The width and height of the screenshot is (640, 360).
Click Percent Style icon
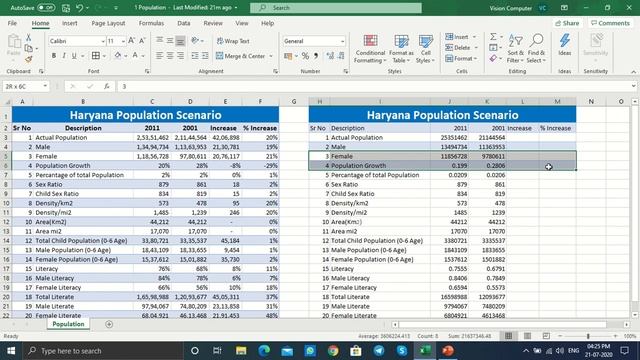pos(305,56)
